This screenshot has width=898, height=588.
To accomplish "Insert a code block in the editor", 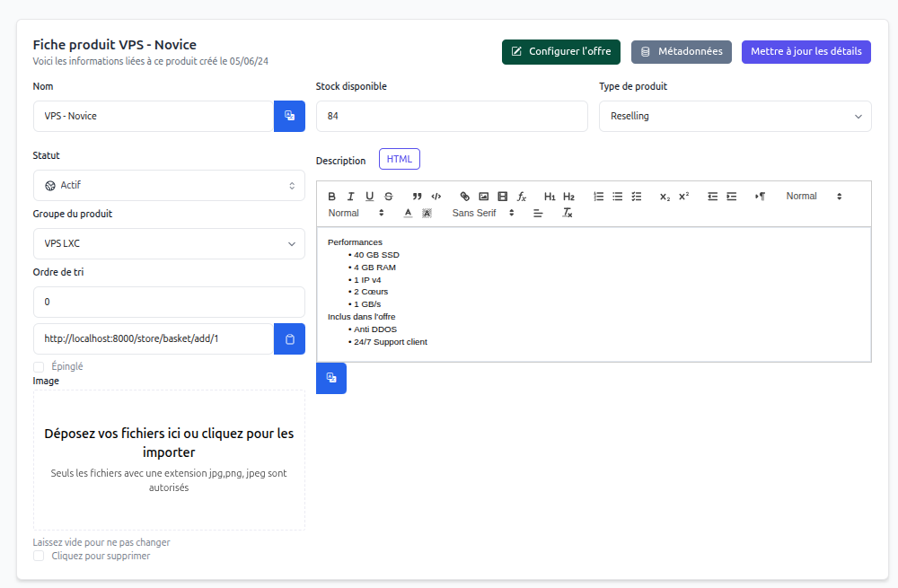I will (x=436, y=197).
